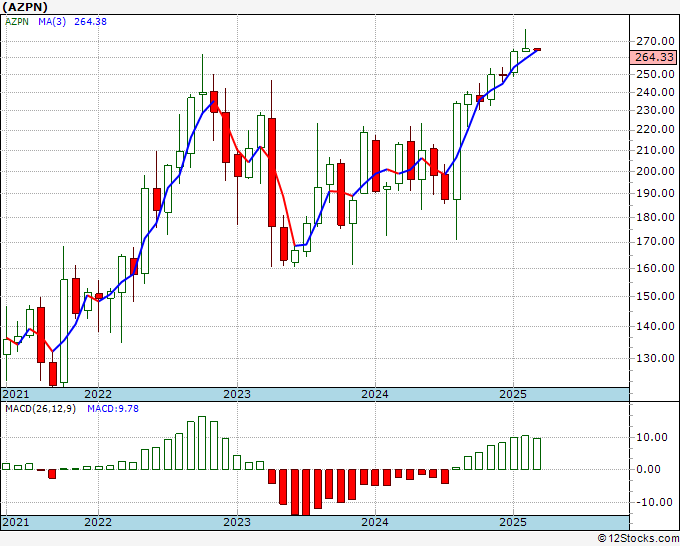
Task: Open the 12Stocks.com link
Action: 638,539
